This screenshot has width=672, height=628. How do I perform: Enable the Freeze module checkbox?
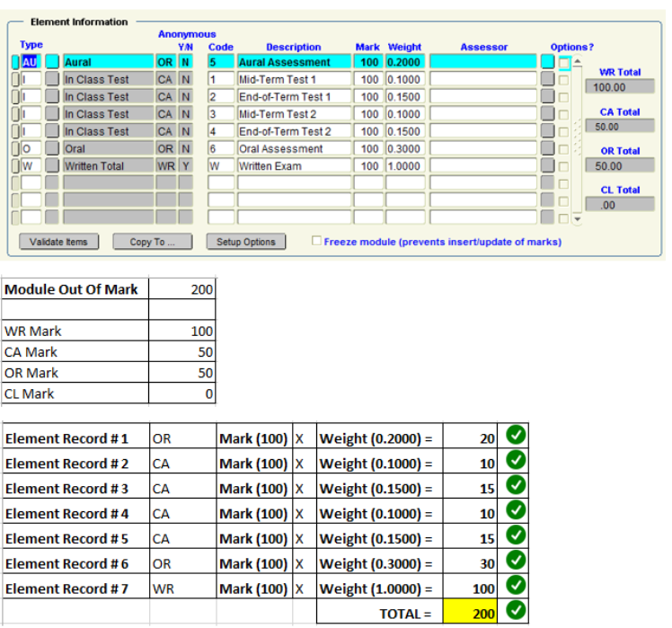[316, 241]
